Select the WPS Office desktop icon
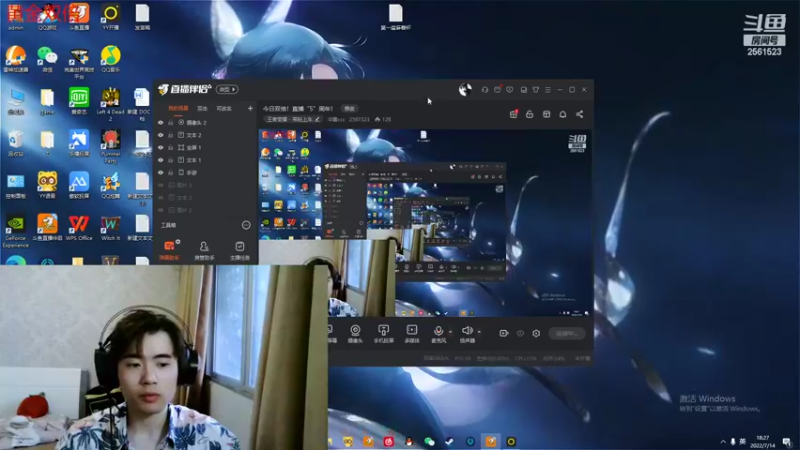Viewport: 800px width, 450px height. 79,228
